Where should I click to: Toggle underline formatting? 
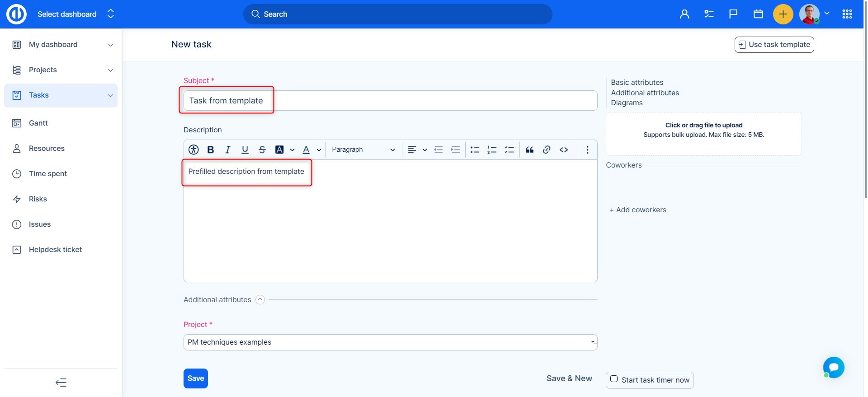(245, 150)
